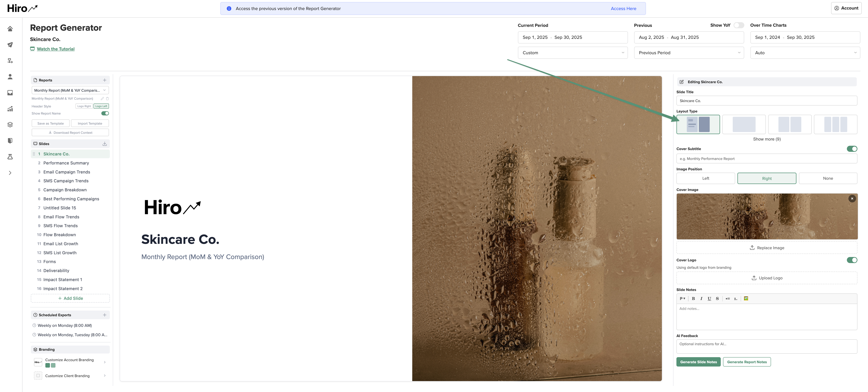
Task: Open the Monthly Report selector dropdown
Action: (70, 90)
